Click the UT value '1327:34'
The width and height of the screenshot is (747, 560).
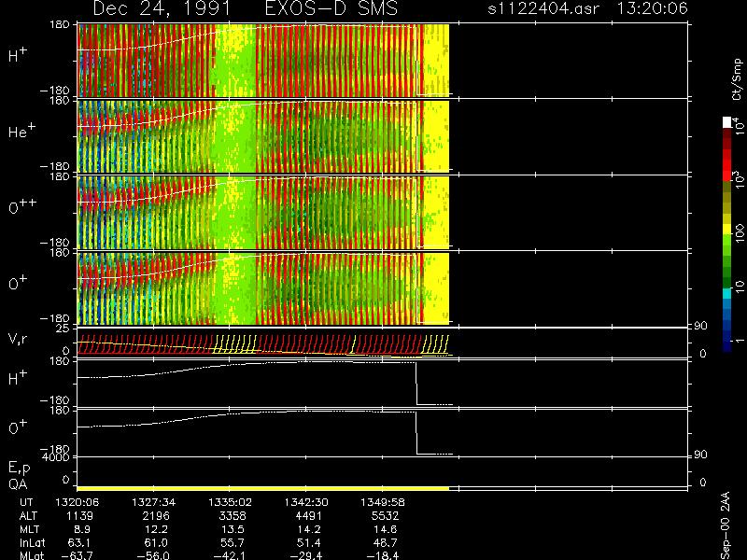pos(153,502)
